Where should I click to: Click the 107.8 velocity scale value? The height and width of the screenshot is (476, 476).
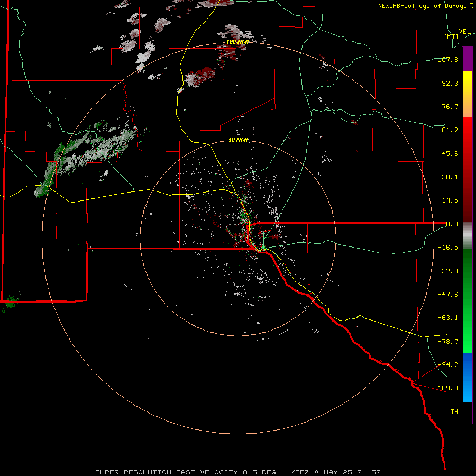[448, 59]
